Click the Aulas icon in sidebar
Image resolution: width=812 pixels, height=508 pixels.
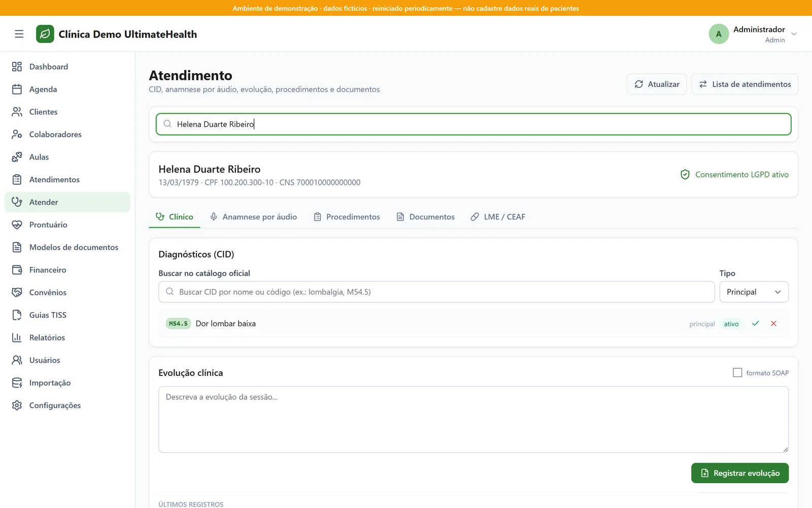click(17, 157)
